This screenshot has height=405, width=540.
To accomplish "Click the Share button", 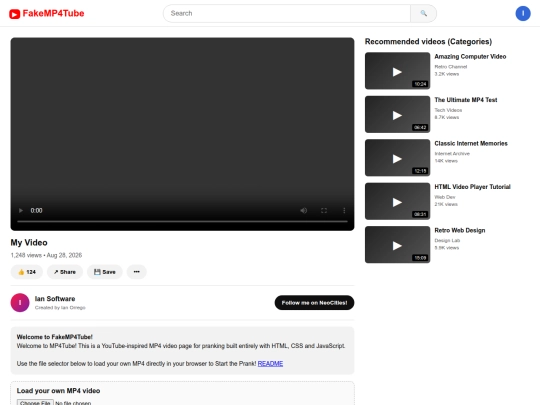I will pyautogui.click(x=65, y=272).
